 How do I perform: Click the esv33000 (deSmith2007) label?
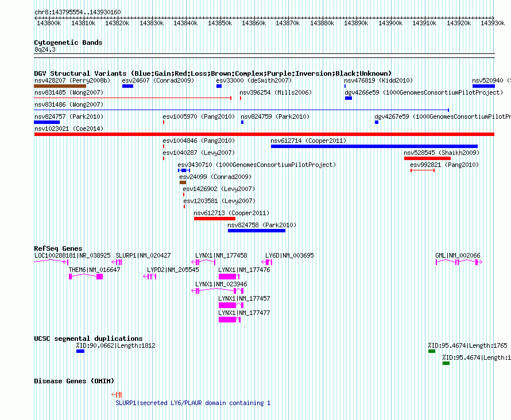[x=254, y=80]
